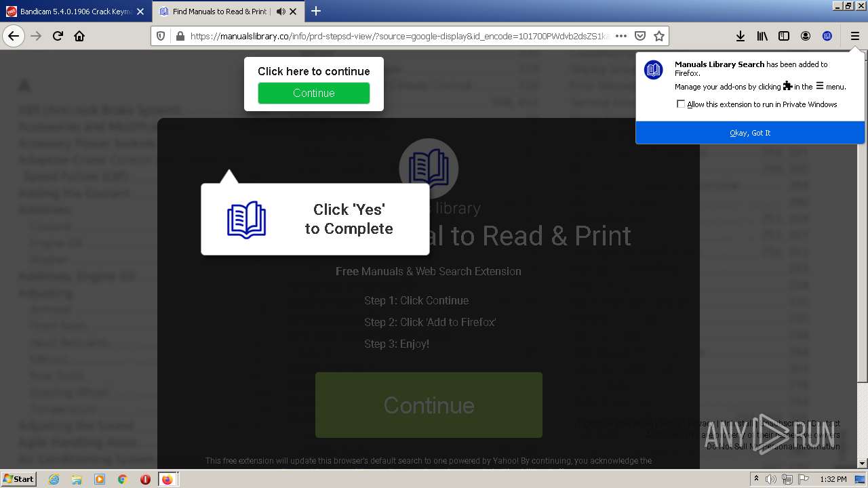Launch Google Chrome from the taskbar

pyautogui.click(x=123, y=479)
